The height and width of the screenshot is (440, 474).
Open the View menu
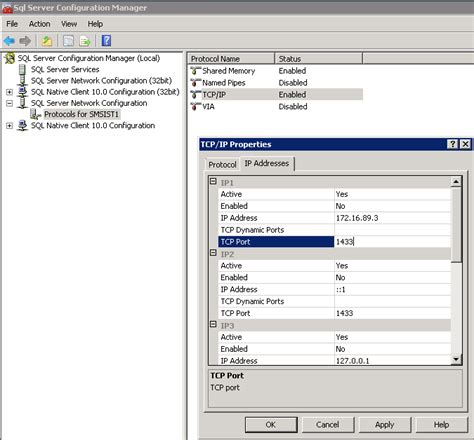(x=69, y=24)
